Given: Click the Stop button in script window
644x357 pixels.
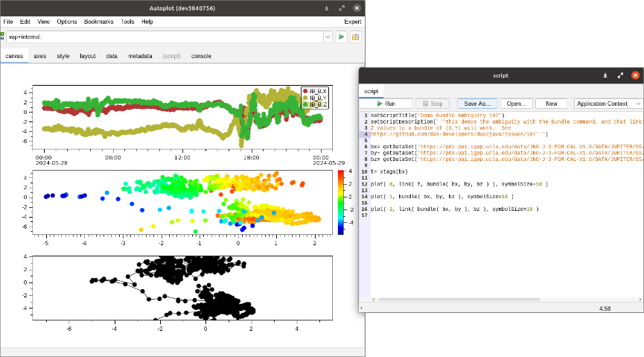Looking at the screenshot, I should click(x=433, y=104).
